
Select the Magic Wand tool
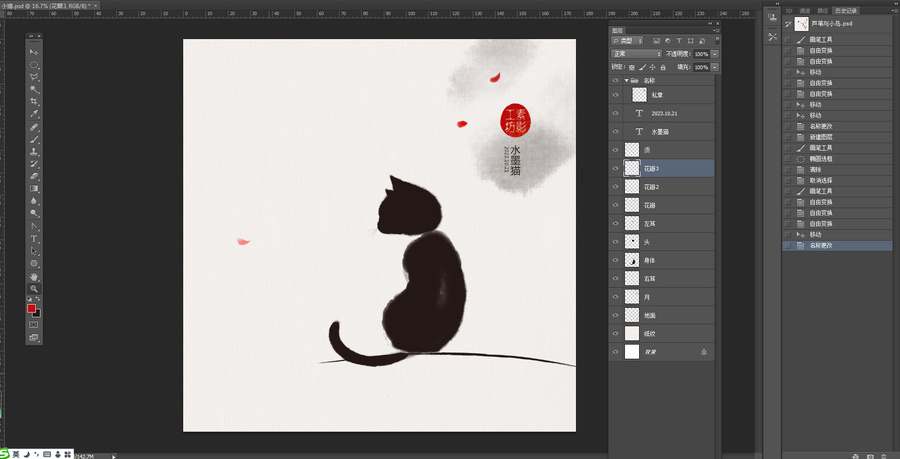click(x=34, y=90)
